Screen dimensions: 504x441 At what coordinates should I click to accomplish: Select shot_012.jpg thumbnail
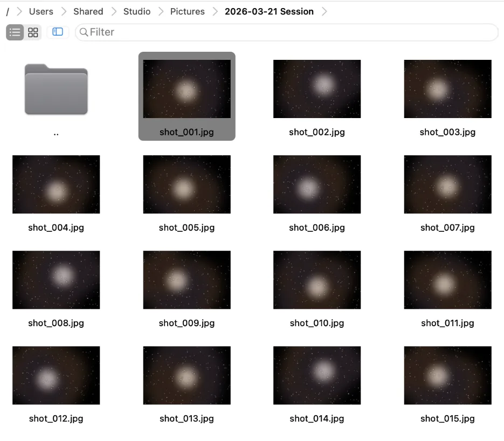coord(56,375)
